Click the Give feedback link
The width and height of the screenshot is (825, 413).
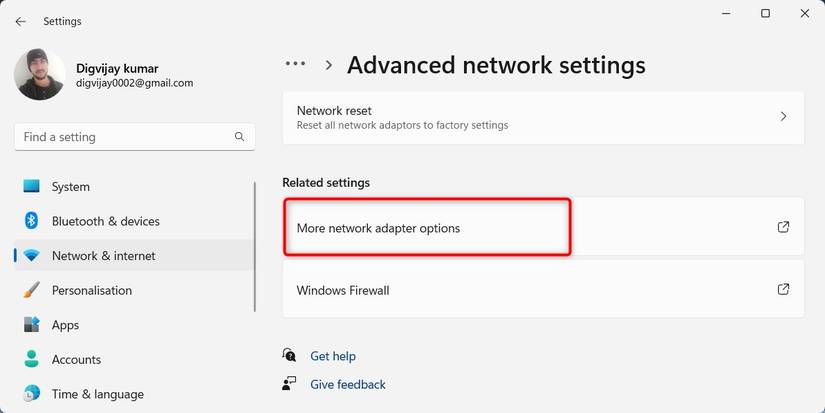click(x=348, y=385)
